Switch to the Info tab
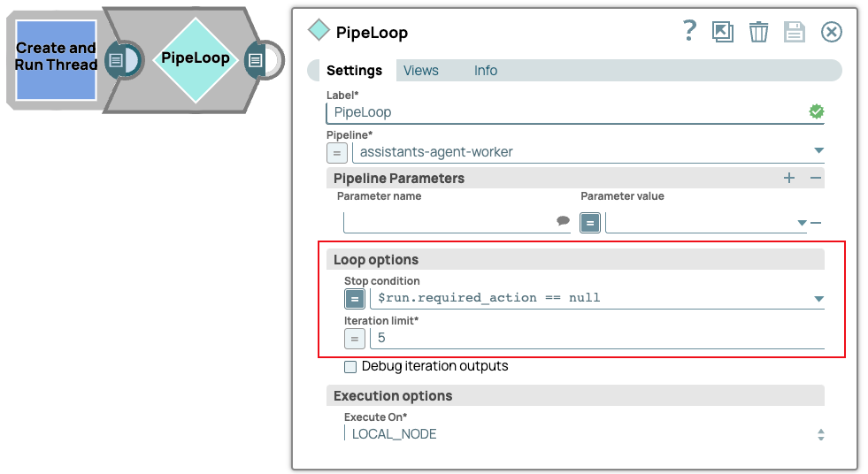Screen dimensions: 868x474 (x=486, y=71)
